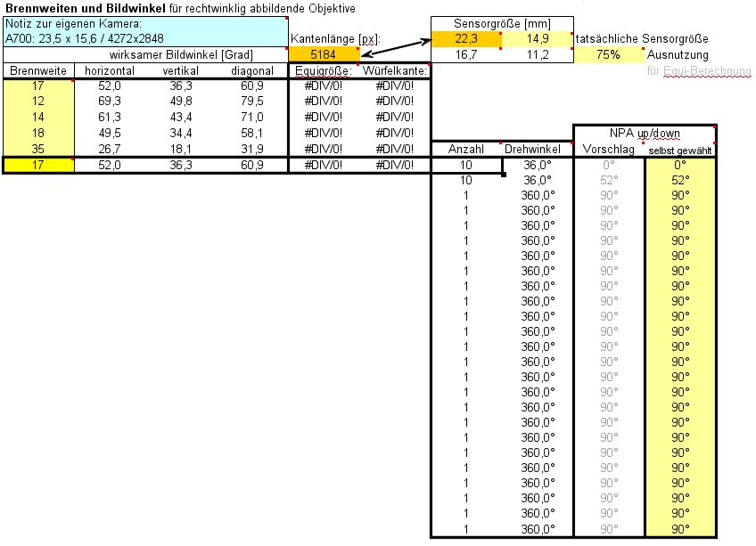Click the 'NPA up/down' header cell
This screenshot has height=546, width=756.
tap(644, 134)
